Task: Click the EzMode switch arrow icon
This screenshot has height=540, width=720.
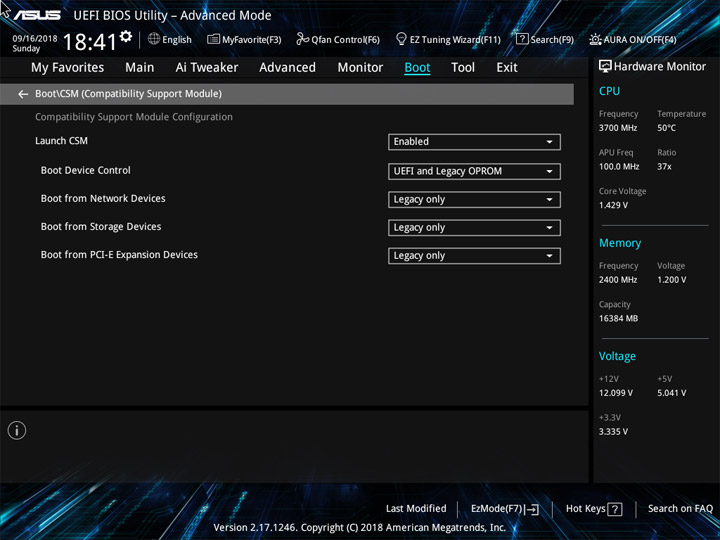Action: (x=532, y=509)
